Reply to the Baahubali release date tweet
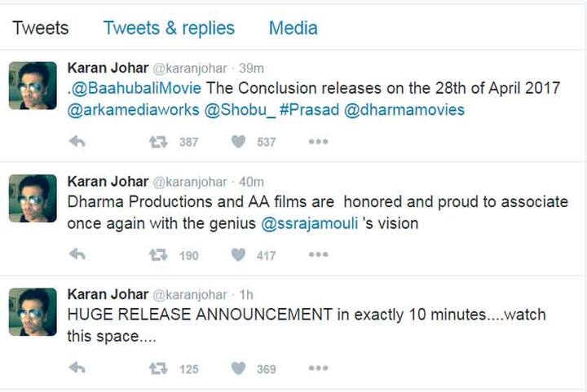 (77, 142)
